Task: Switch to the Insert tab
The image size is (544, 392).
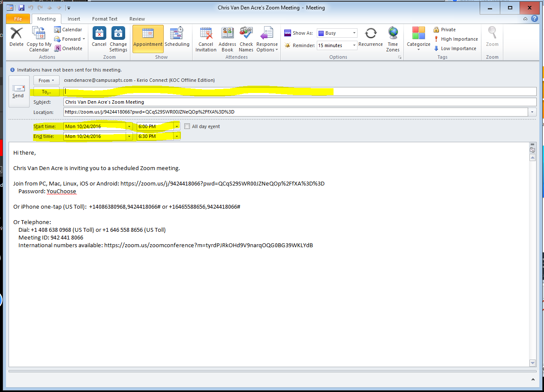Action: coord(74,19)
